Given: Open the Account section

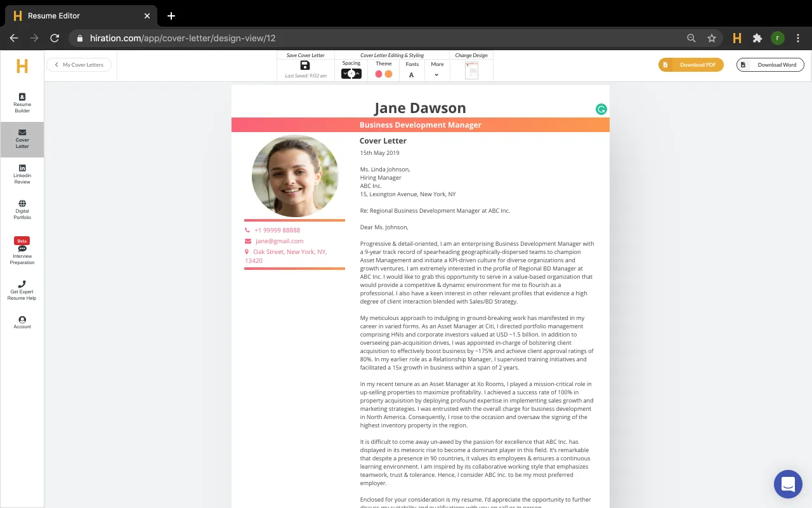Looking at the screenshot, I should pos(22,322).
